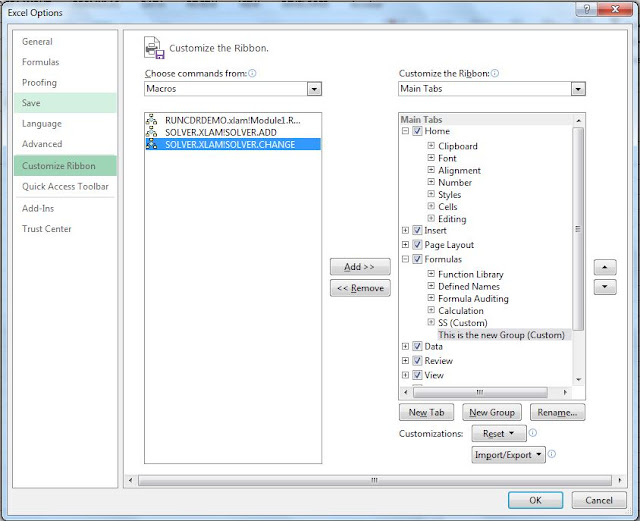Open the Reset customizations dropdown
This screenshot has height=521, width=640.
coord(498,433)
